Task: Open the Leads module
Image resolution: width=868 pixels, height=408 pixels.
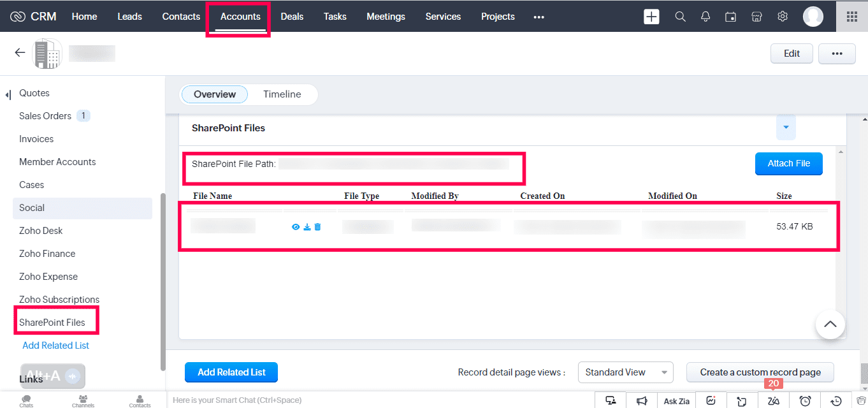Action: 129,17
